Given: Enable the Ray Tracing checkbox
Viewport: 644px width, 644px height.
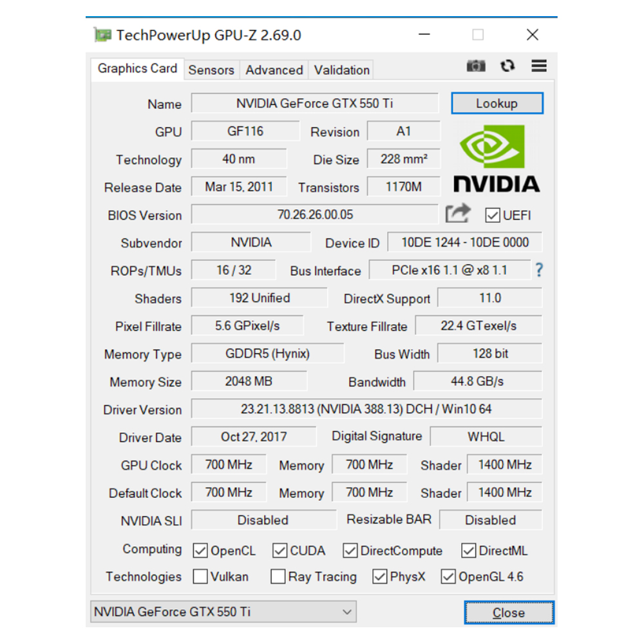Looking at the screenshot, I should coord(278,576).
